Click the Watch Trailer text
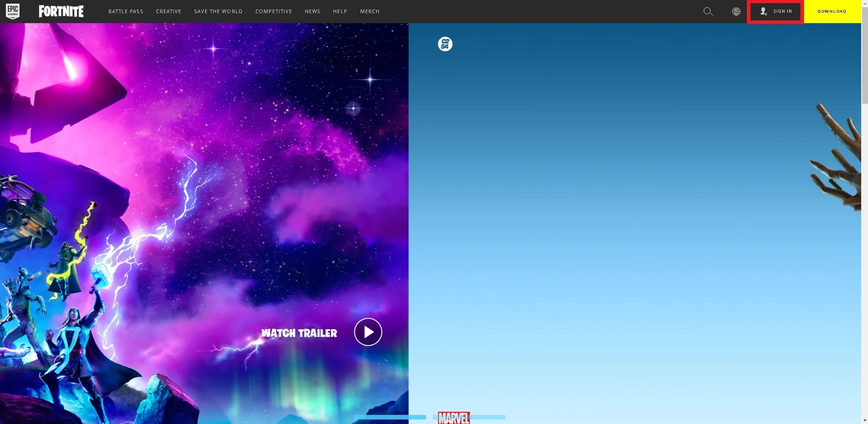This screenshot has height=424, width=868. coord(299,333)
